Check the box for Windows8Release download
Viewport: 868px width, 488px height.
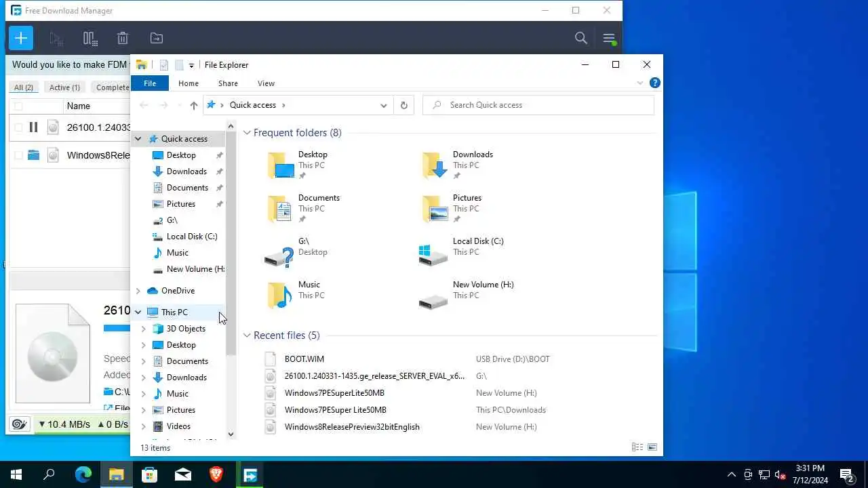[x=18, y=155]
